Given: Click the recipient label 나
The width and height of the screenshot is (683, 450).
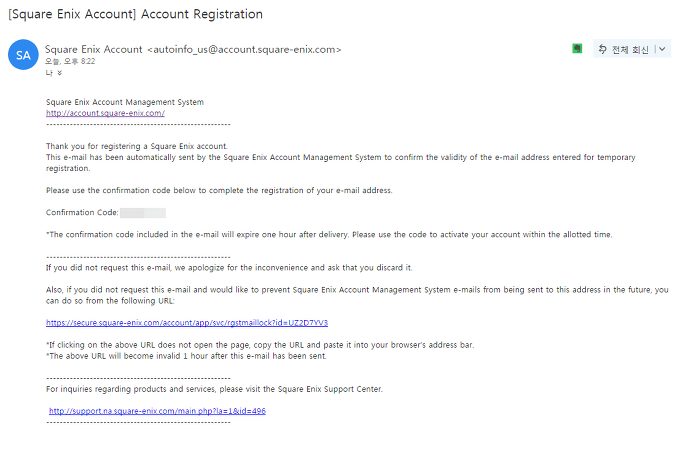Looking at the screenshot, I should pos(49,73).
